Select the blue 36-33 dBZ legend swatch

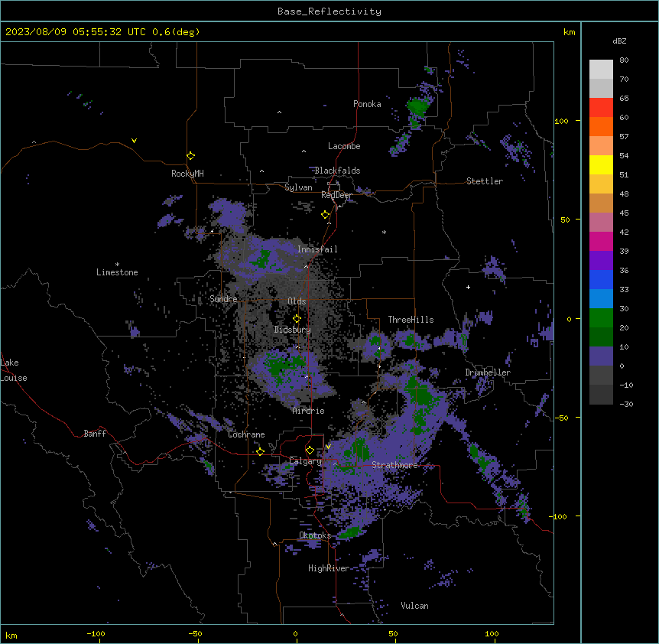[601, 279]
